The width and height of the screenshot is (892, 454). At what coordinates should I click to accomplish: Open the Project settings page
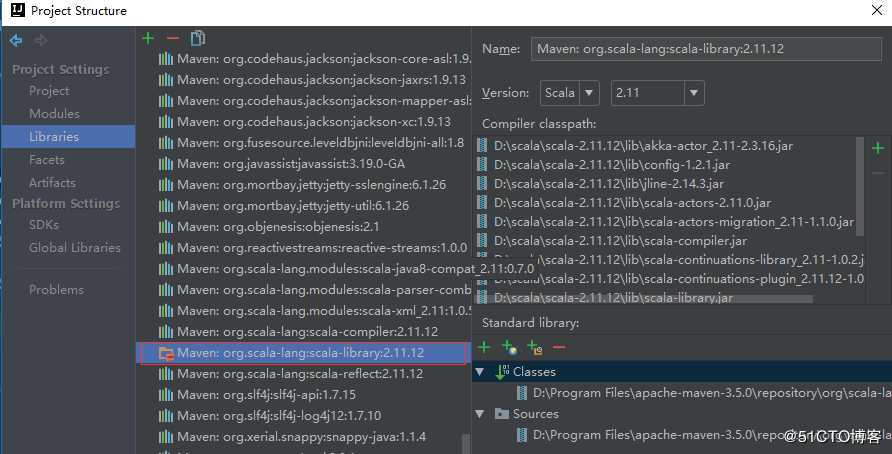tap(49, 91)
